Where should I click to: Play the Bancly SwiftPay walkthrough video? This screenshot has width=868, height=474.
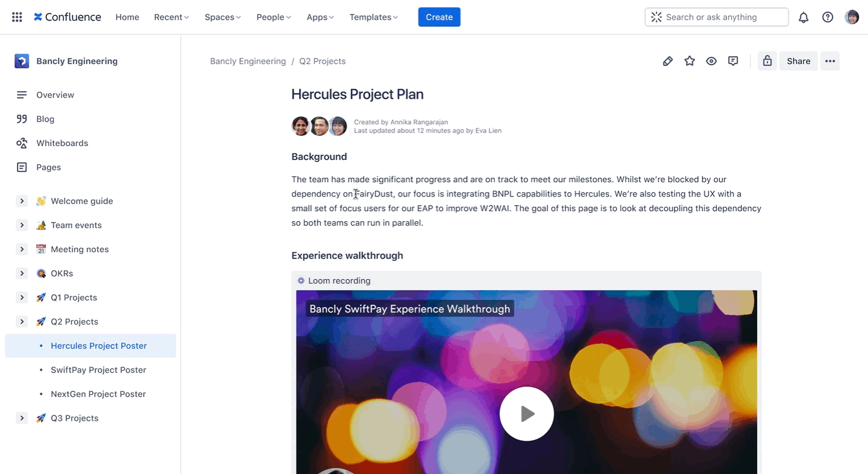526,414
